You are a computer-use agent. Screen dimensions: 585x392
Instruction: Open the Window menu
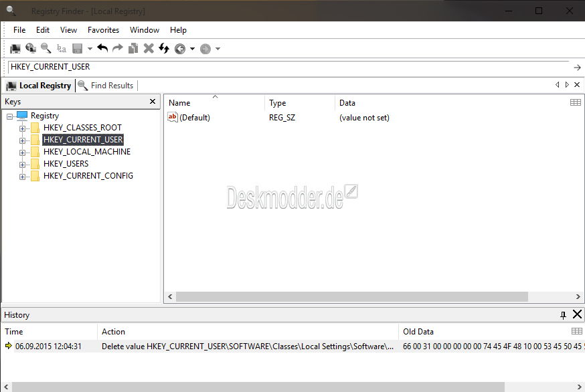[145, 30]
